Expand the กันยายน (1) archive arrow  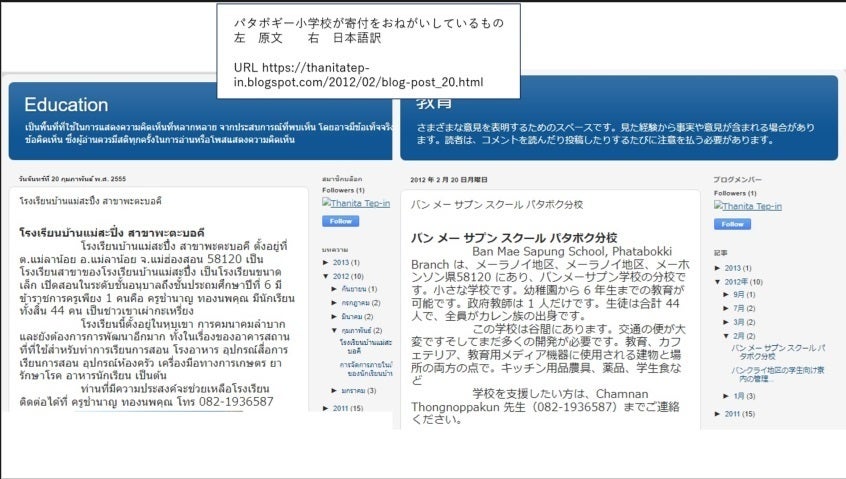tap(334, 289)
